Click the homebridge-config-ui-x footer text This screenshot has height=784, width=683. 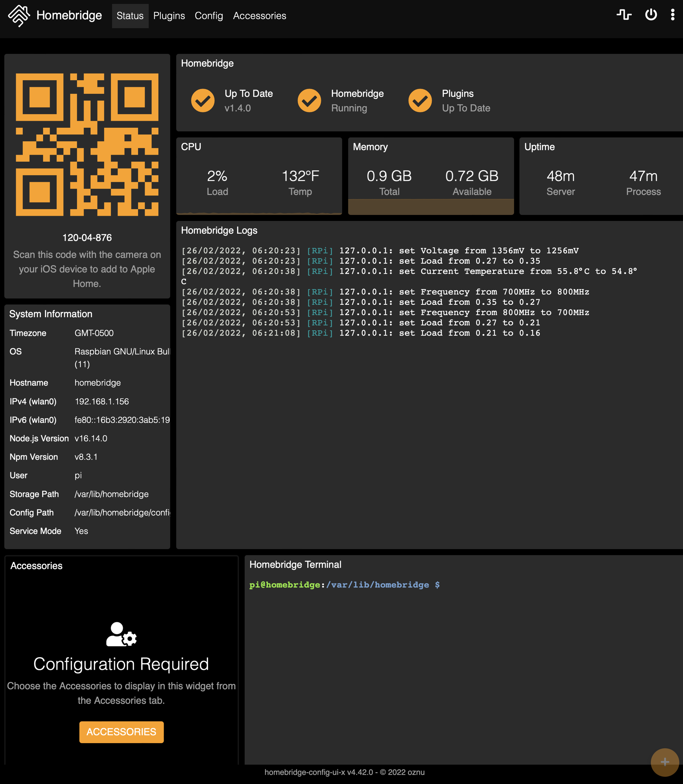[x=344, y=772]
